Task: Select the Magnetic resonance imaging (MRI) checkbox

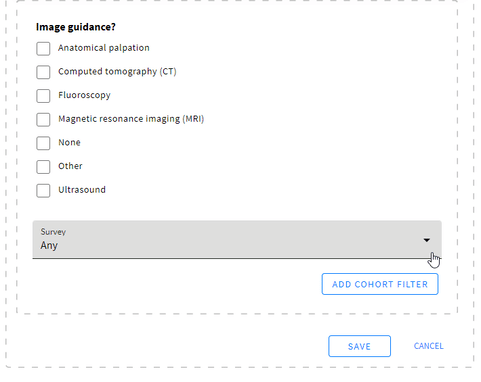Action: [x=43, y=119]
